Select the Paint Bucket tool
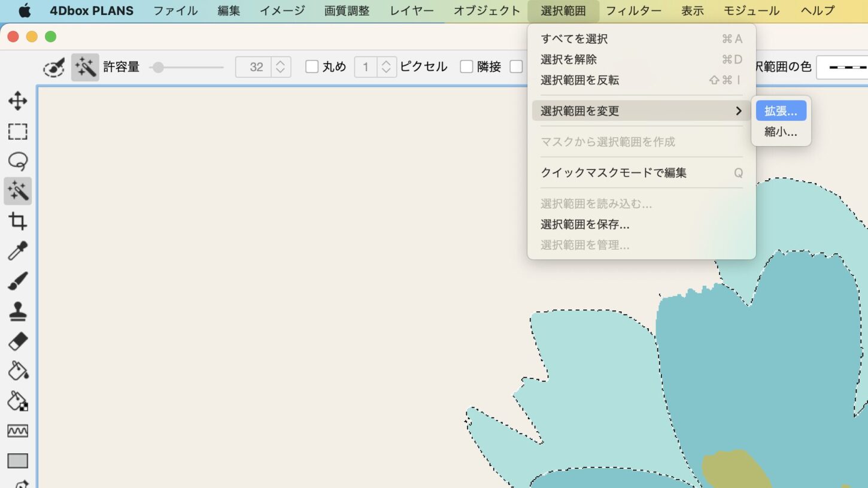 [x=17, y=371]
